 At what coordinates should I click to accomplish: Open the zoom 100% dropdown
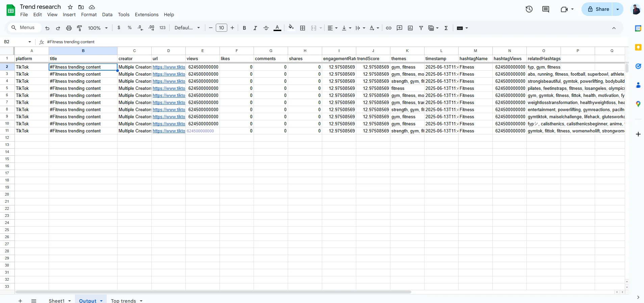(x=98, y=28)
